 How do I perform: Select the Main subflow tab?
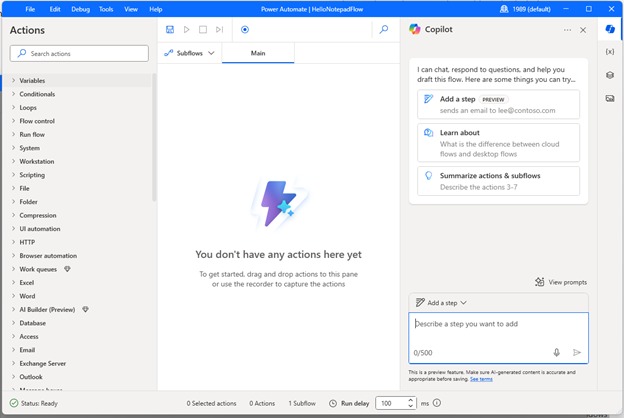(258, 53)
